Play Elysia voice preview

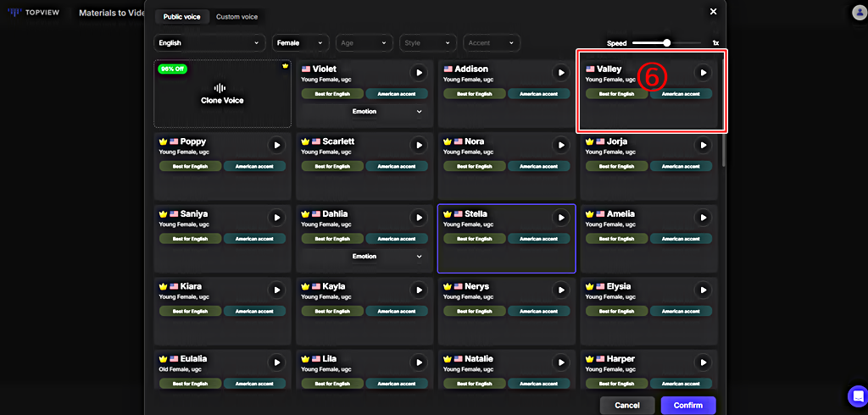[x=703, y=290]
